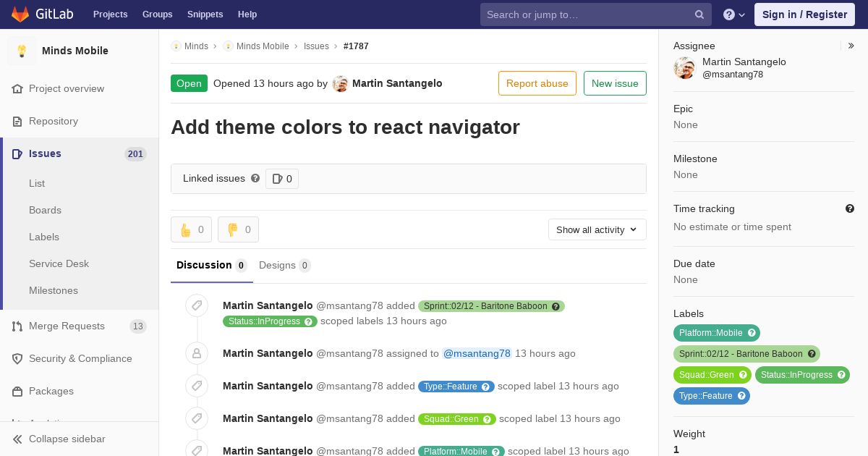This screenshot has height=456, width=868.
Task: Click the assignee avatar in right sidebar
Action: point(684,68)
